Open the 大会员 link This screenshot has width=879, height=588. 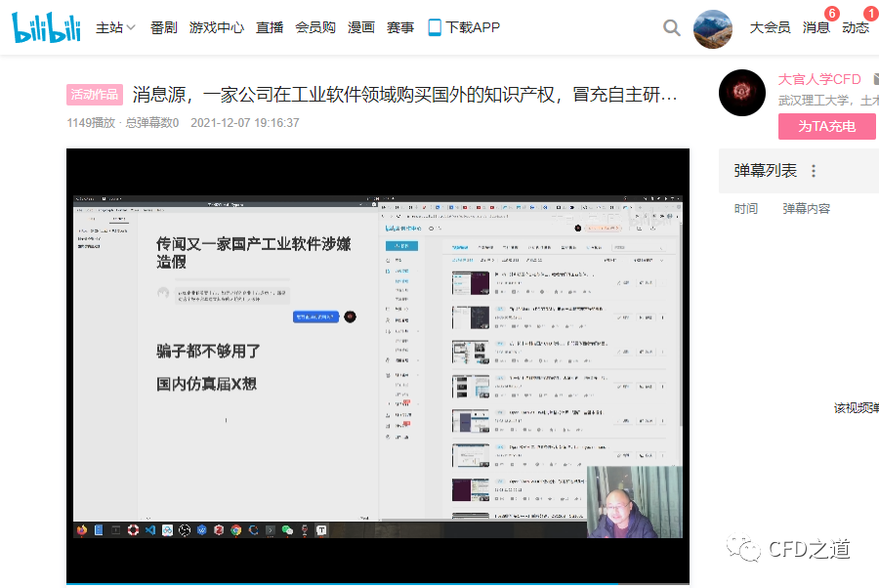pyautogui.click(x=771, y=27)
